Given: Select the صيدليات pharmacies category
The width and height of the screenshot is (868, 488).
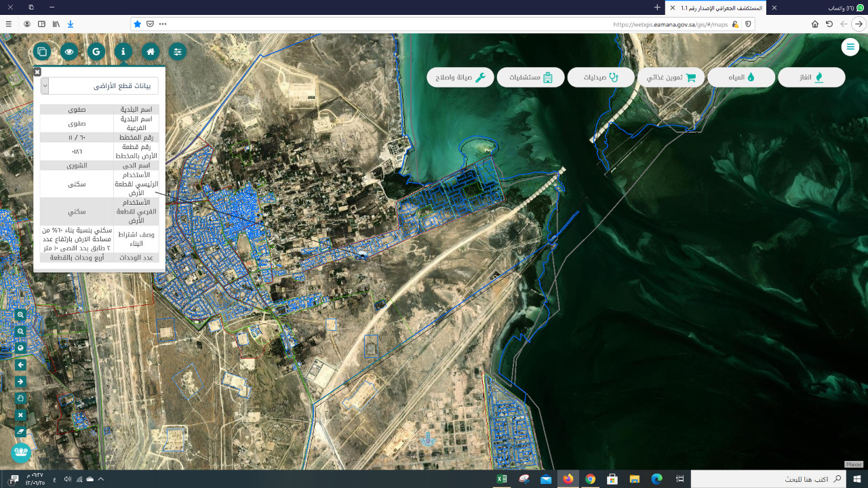Looking at the screenshot, I should click(x=601, y=77).
